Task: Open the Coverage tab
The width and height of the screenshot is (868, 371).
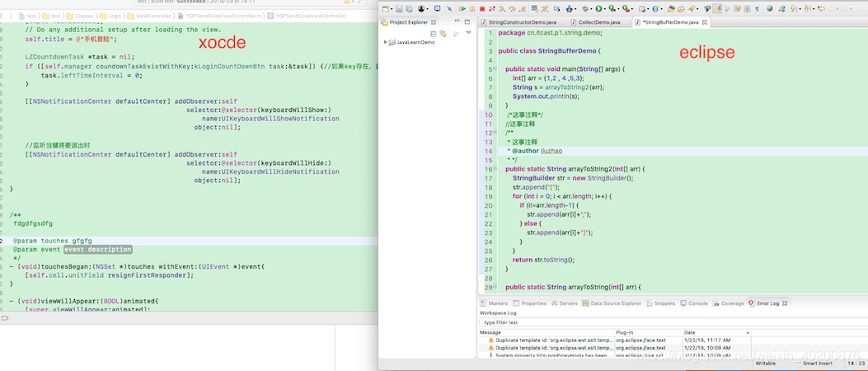Action: [729, 303]
